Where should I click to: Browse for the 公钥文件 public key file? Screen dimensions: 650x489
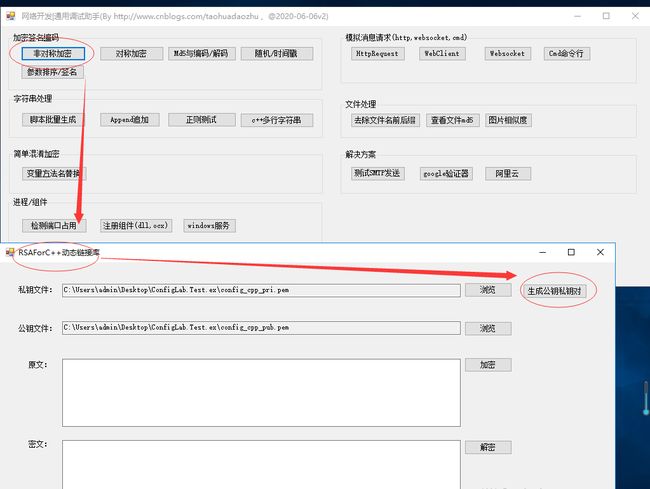488,329
